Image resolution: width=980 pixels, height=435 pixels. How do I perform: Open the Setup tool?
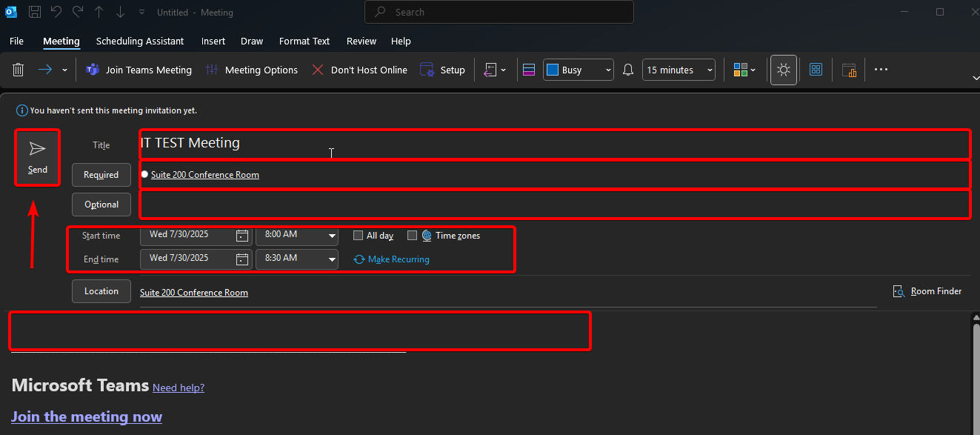point(442,70)
